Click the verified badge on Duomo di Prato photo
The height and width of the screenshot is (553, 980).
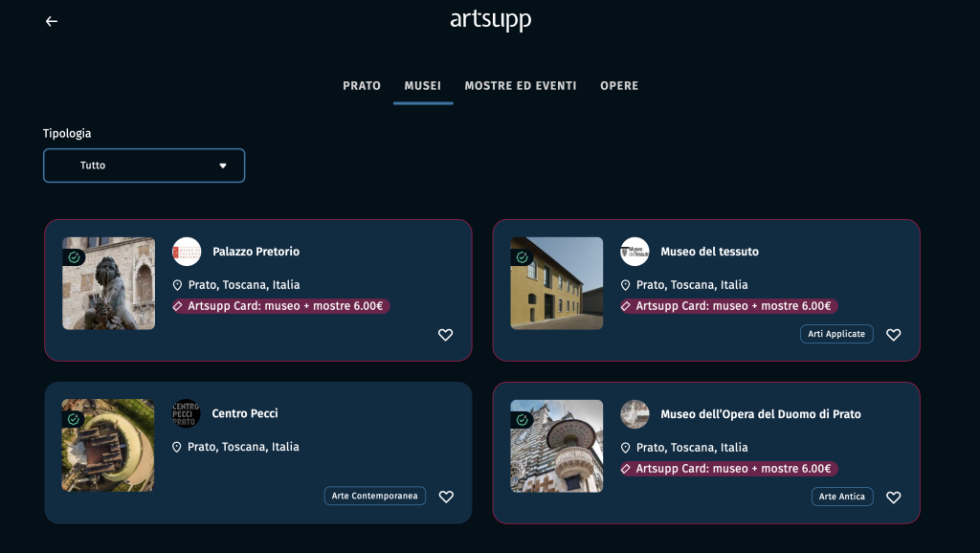522,420
